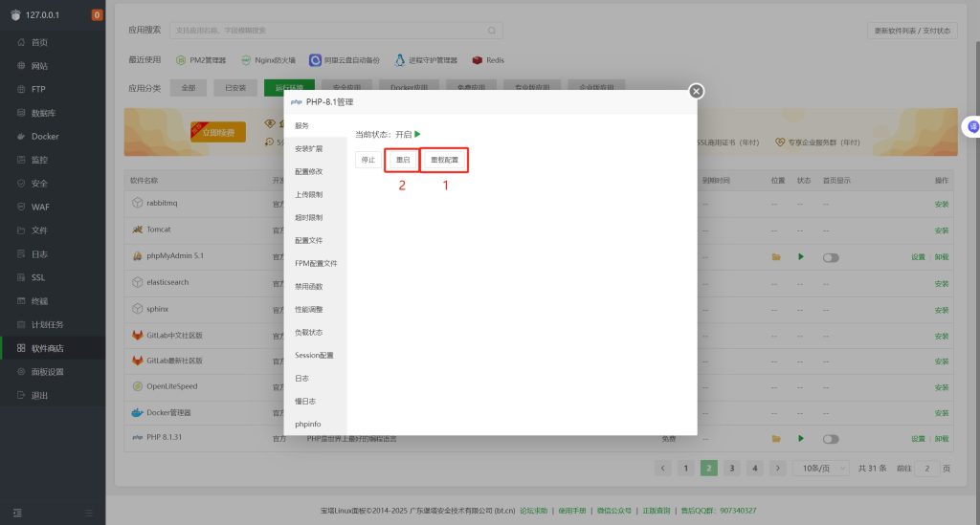Click the 重载配置 button
The width and height of the screenshot is (980, 525).
(x=444, y=160)
